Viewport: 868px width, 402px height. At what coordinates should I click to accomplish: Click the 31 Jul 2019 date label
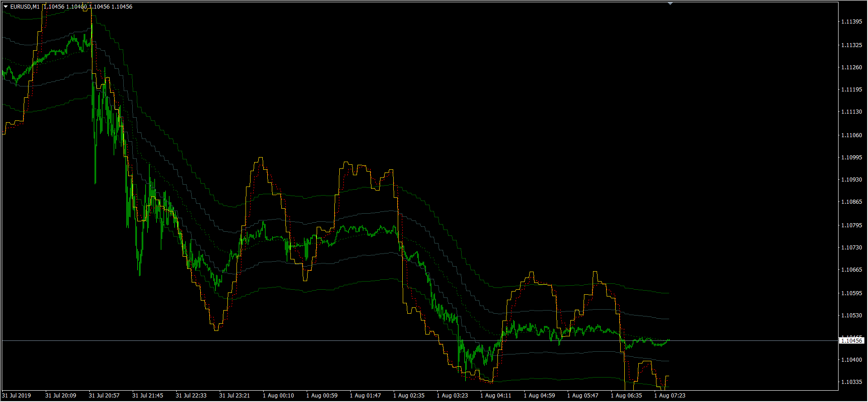(x=17, y=396)
